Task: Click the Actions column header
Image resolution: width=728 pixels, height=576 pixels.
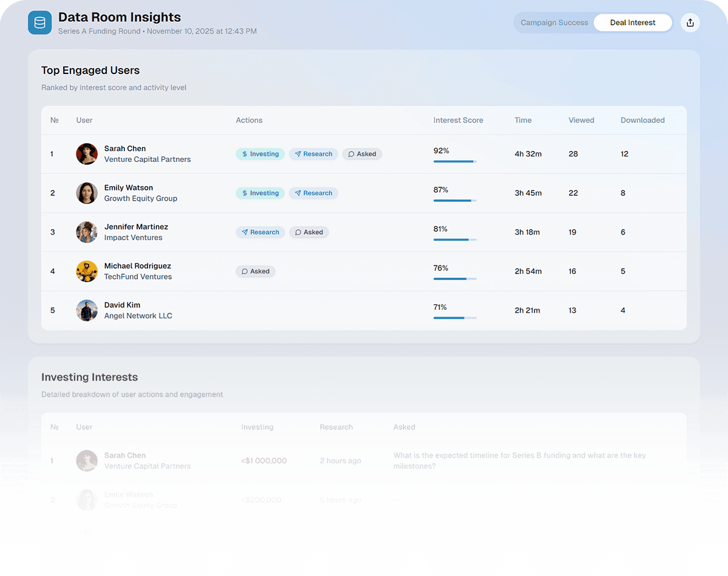Action: click(249, 120)
